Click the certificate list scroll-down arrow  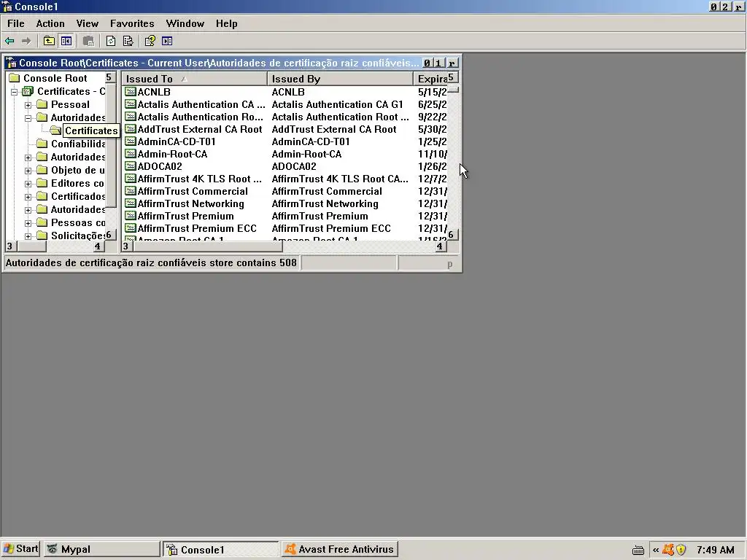pos(452,235)
